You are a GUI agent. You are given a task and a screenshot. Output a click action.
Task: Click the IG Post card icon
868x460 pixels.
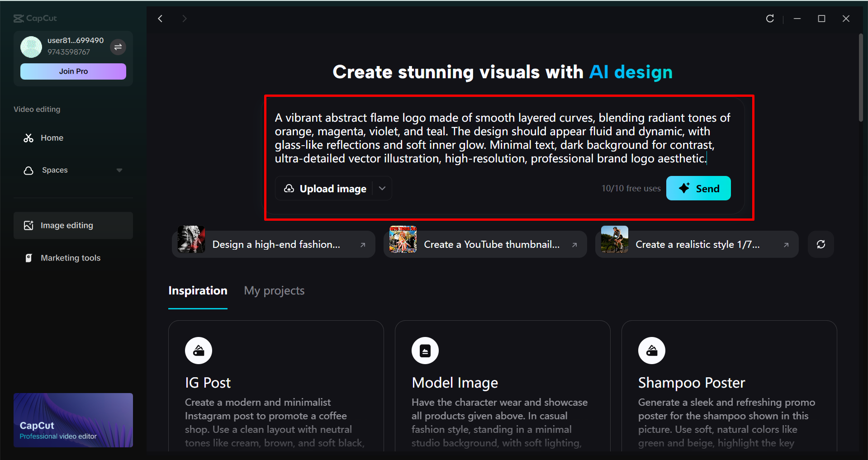[199, 351]
